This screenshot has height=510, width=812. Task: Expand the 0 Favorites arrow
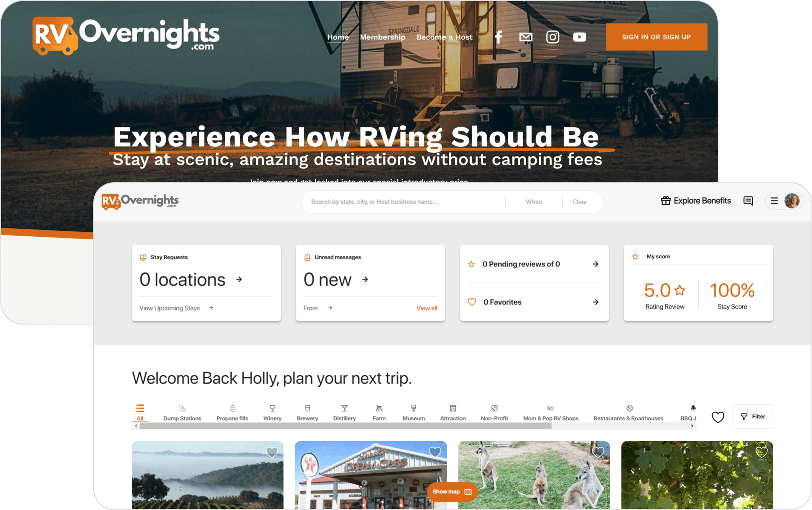click(x=595, y=302)
